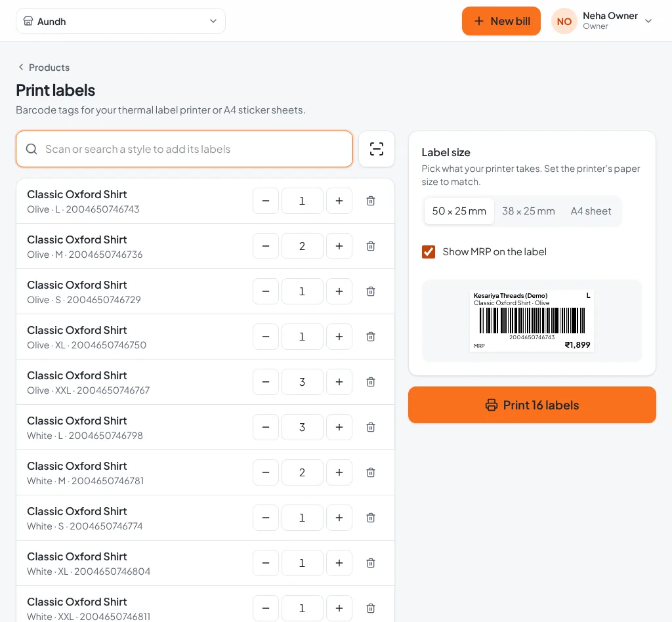Reduce label count for Olive XXL shirt

pyautogui.click(x=266, y=382)
